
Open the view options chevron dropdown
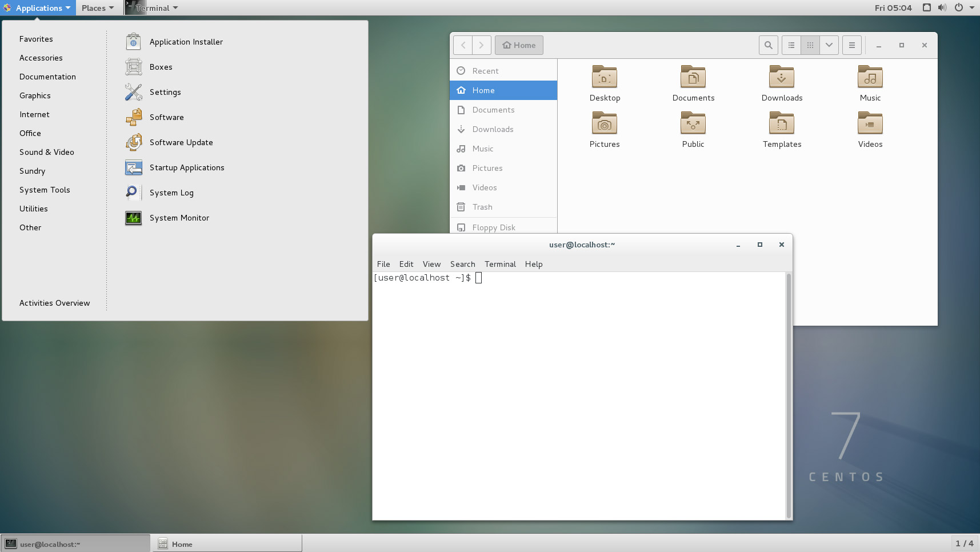pos(829,45)
